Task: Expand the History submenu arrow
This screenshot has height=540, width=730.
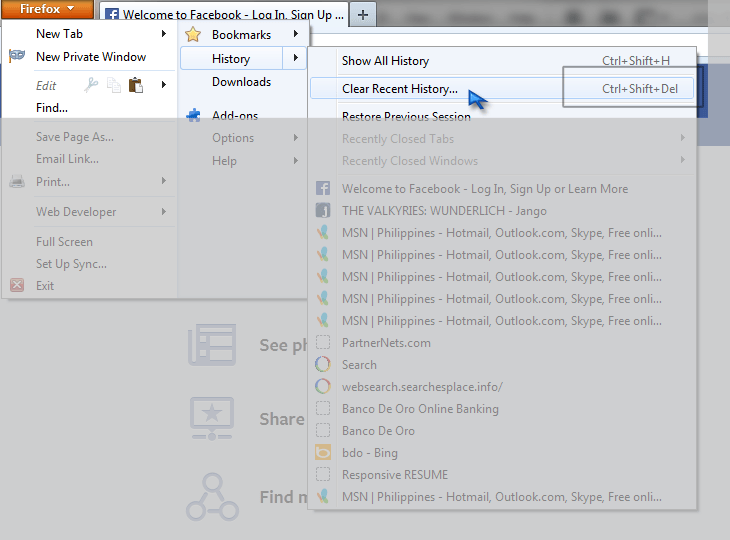Action: tap(295, 58)
